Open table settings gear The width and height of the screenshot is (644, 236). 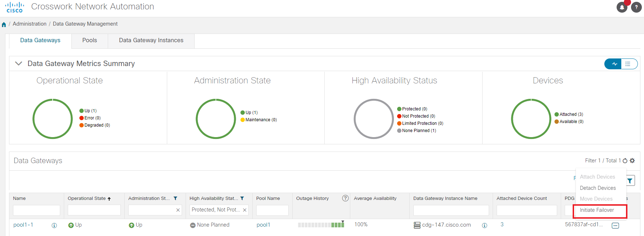(x=632, y=161)
